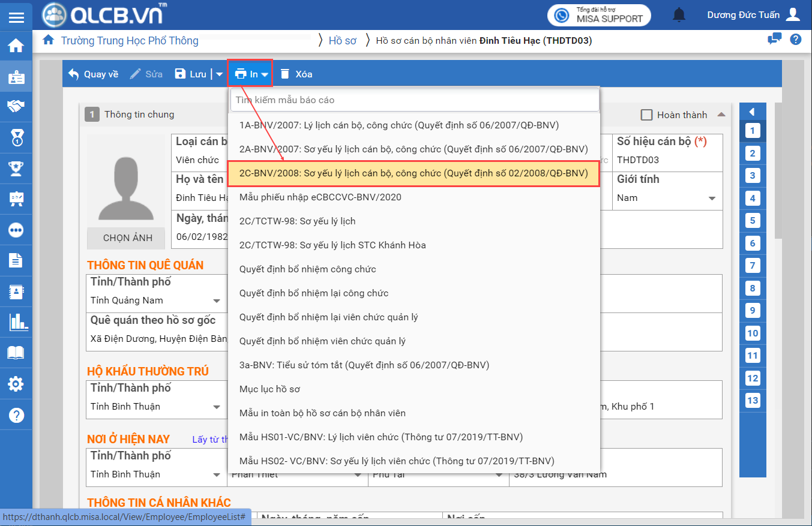Click the Quay về button

pos(93,74)
